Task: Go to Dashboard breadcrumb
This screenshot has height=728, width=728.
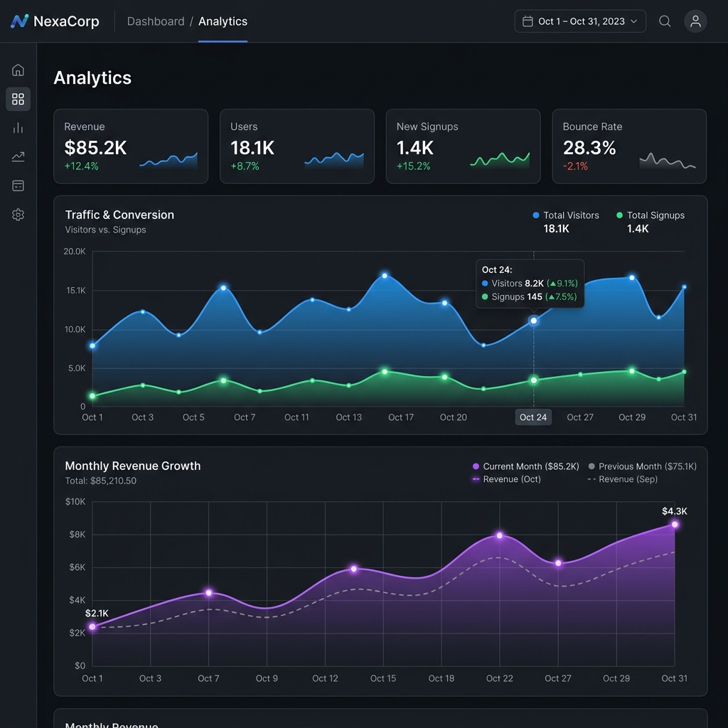Action: tap(156, 21)
